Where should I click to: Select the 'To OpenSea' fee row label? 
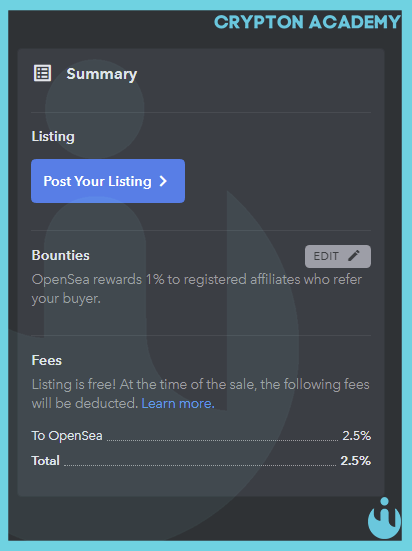point(67,436)
